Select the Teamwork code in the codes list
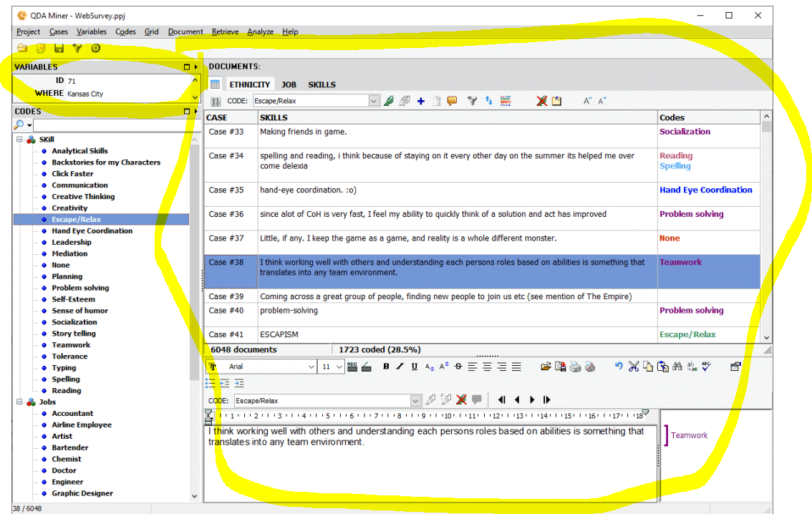Screen dimensions: 812x514 (71, 344)
